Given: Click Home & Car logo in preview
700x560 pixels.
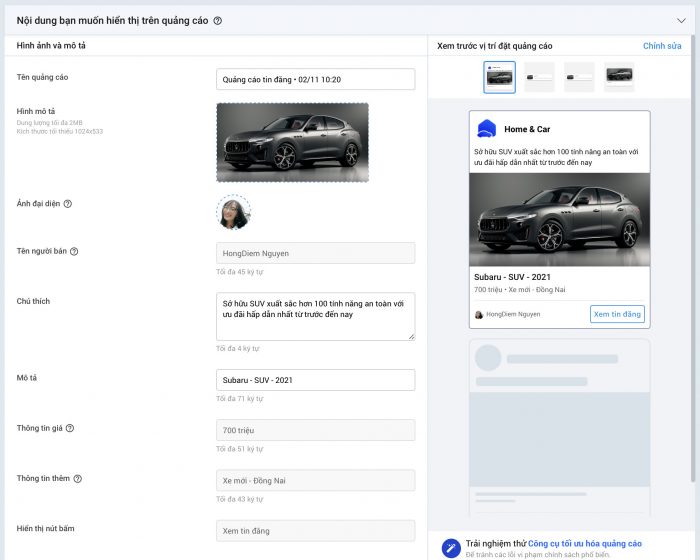Looking at the screenshot, I should [487, 129].
